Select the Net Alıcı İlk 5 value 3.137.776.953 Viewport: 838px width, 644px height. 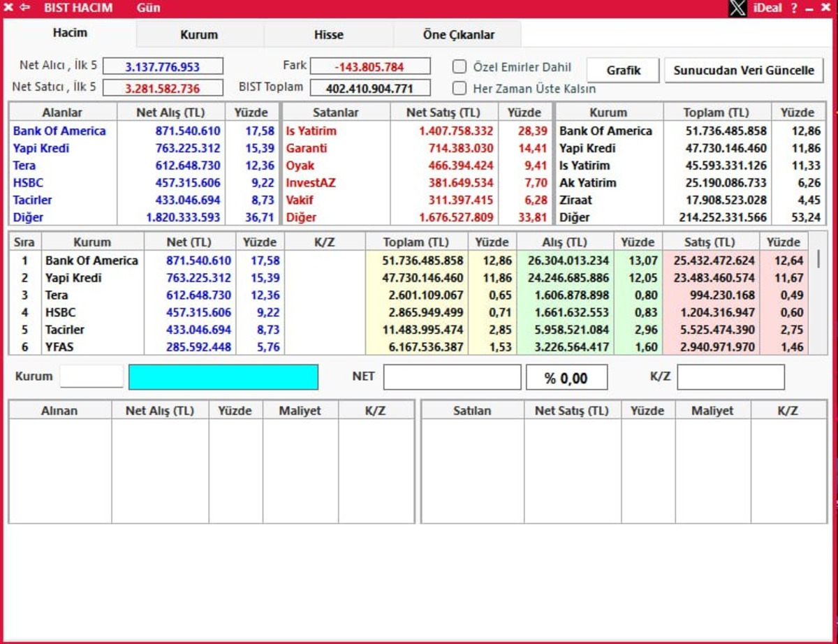[163, 67]
